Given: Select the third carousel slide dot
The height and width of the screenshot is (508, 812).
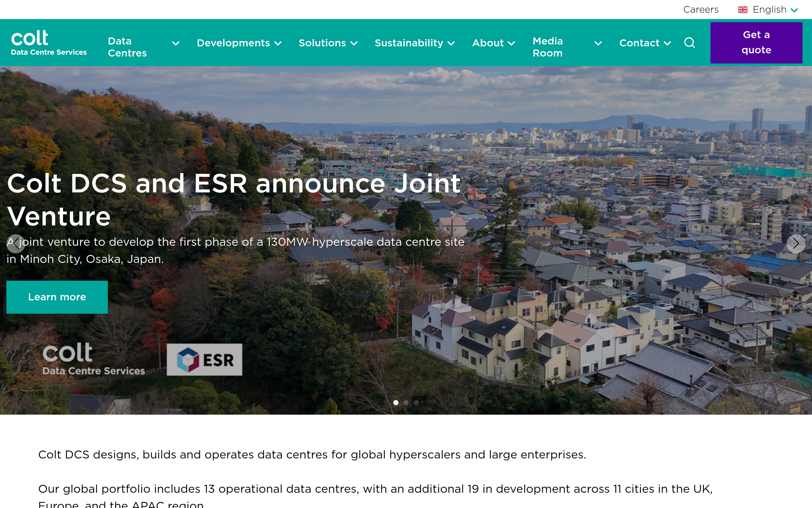Looking at the screenshot, I should pyautogui.click(x=416, y=403).
